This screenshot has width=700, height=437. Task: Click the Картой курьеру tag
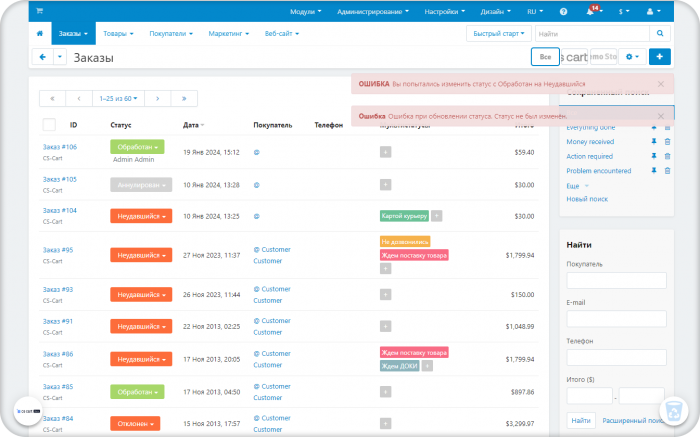(404, 216)
